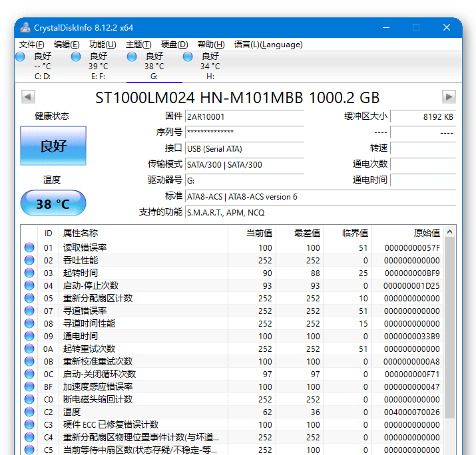The width and height of the screenshot is (476, 455).
Task: Open the 硬盘(D) menu
Action: (174, 45)
